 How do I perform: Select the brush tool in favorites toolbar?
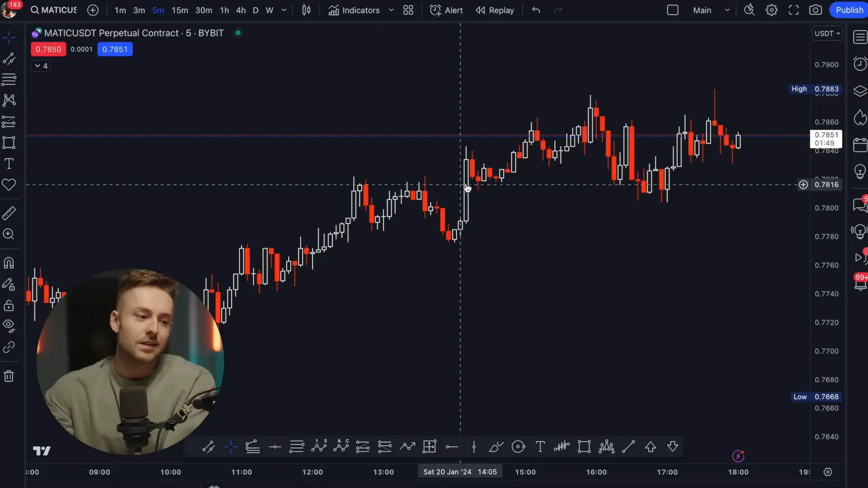(x=496, y=447)
